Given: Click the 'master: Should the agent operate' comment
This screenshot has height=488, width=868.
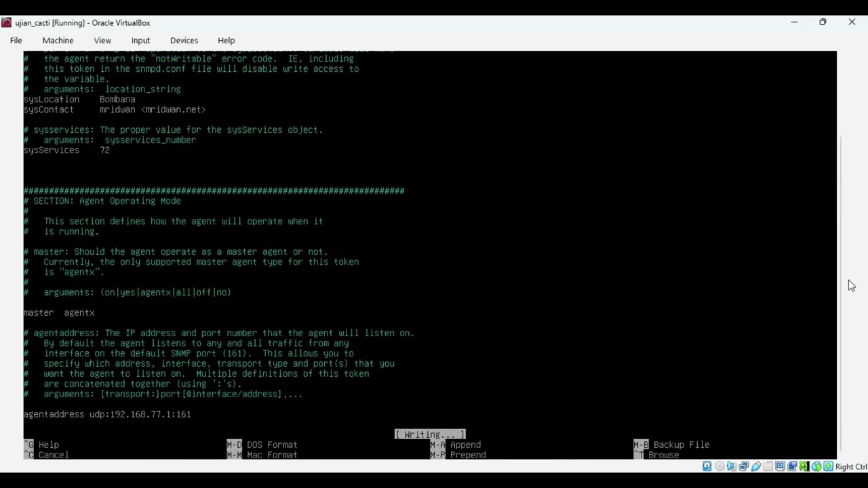Looking at the screenshot, I should point(176,251).
